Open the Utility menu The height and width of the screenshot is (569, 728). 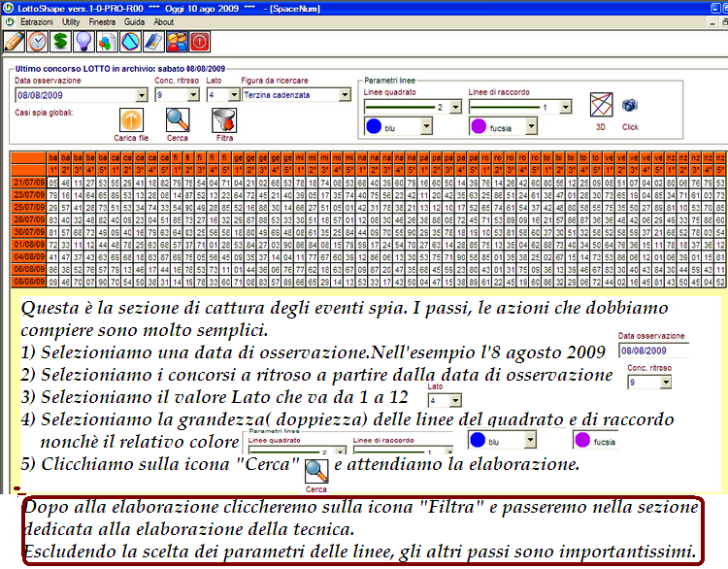click(71, 21)
